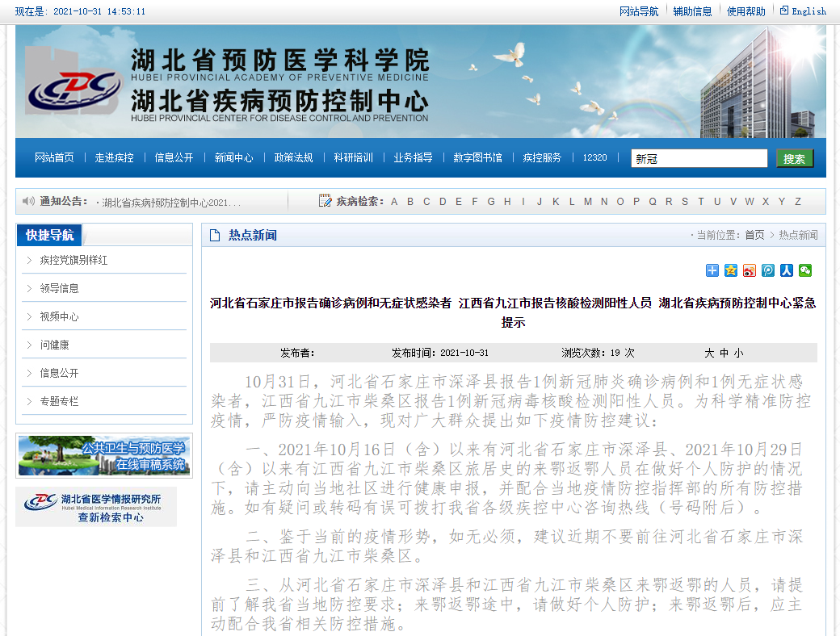
Task: Expand chevron next to 信息公开 in sidebar
Action: [29, 373]
